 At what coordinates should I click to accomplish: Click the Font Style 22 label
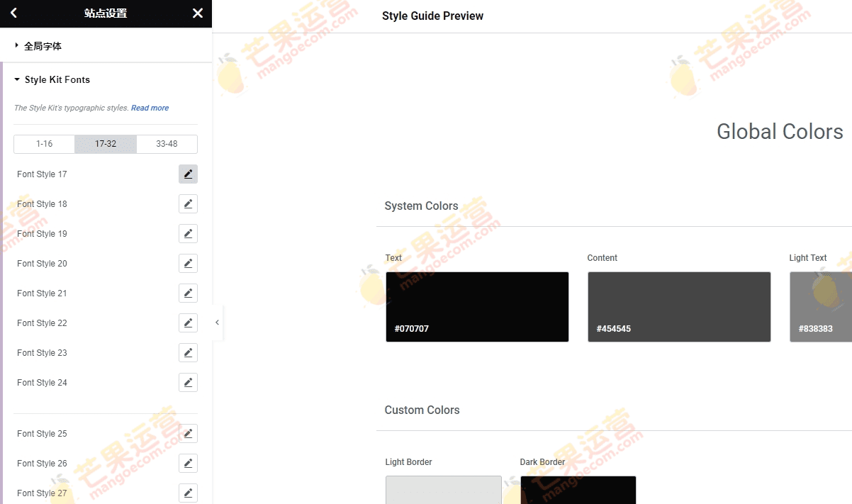tap(42, 323)
